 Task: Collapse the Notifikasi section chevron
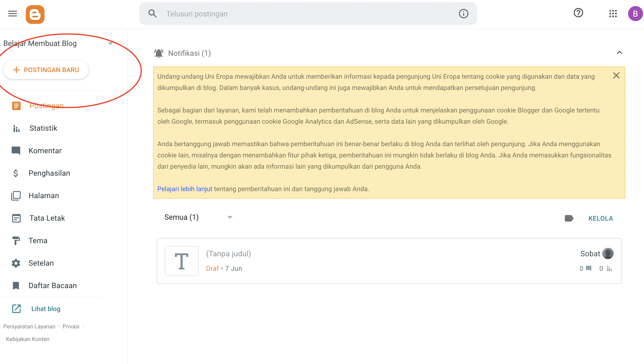pos(619,53)
